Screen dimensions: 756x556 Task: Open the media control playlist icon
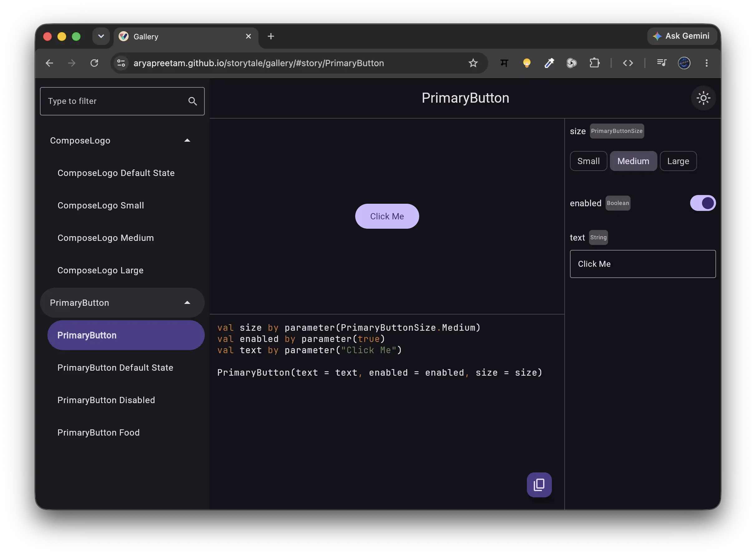(661, 63)
